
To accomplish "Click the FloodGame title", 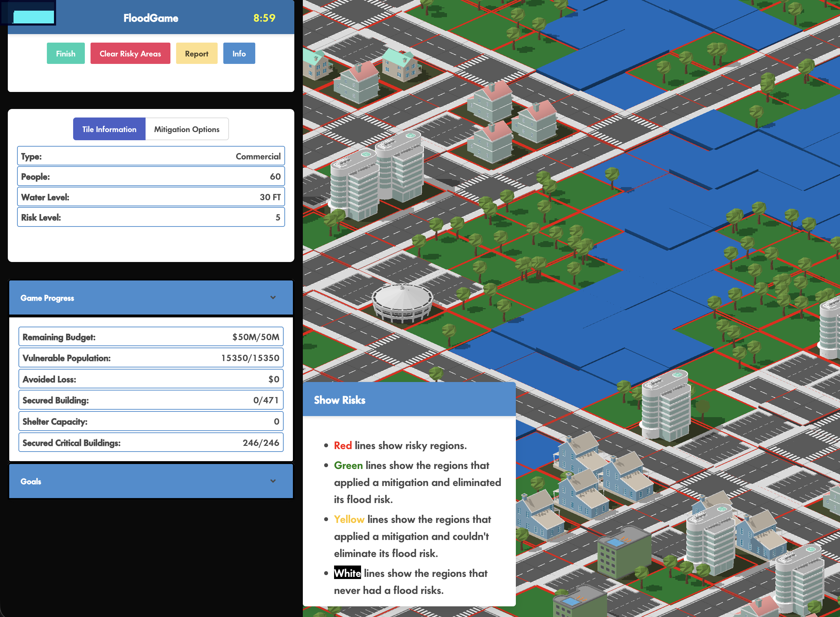I will (x=151, y=18).
